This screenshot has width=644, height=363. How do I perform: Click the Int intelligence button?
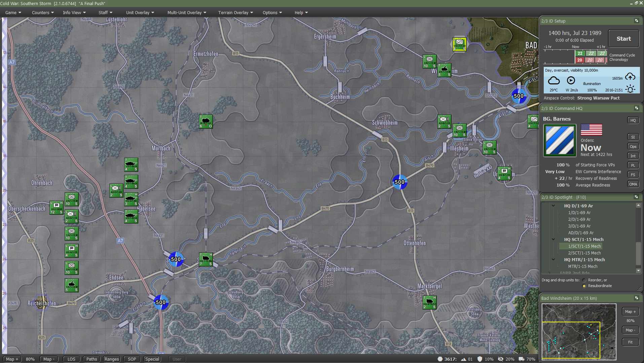pyautogui.click(x=633, y=156)
